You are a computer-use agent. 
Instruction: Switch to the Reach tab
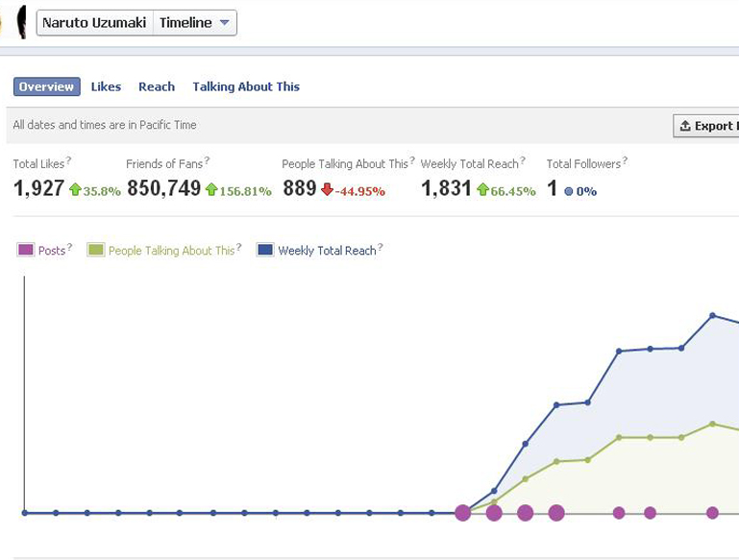point(157,86)
